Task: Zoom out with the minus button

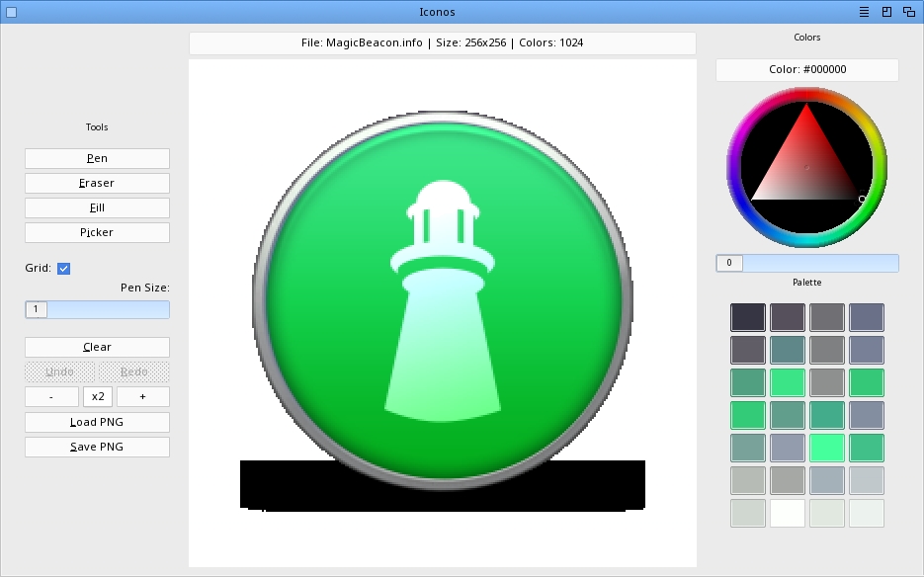Action: pos(51,396)
